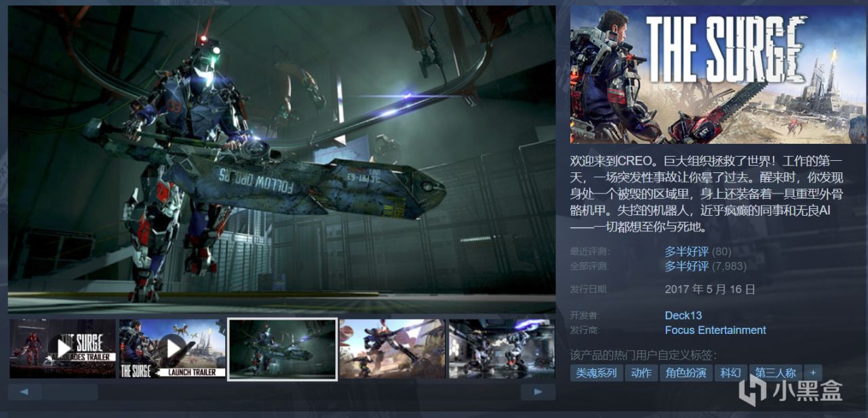Select the 科幻 tag
This screenshot has height=418, width=868.
click(730, 373)
